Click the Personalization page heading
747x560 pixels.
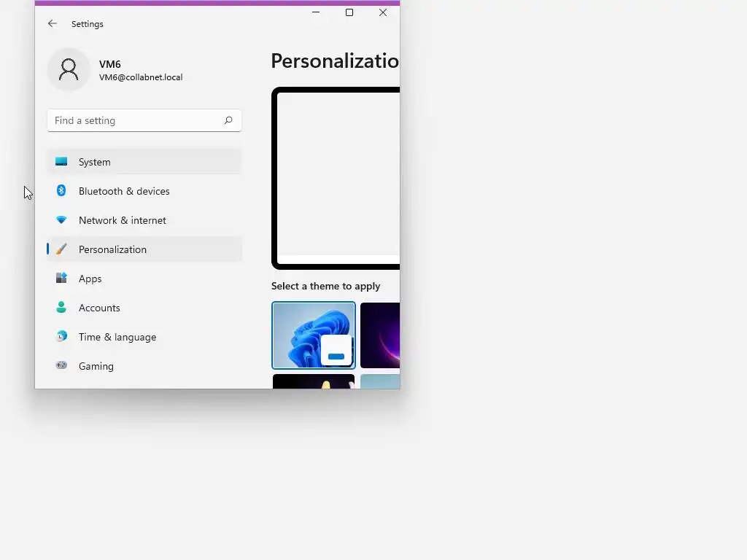pyautogui.click(x=335, y=61)
